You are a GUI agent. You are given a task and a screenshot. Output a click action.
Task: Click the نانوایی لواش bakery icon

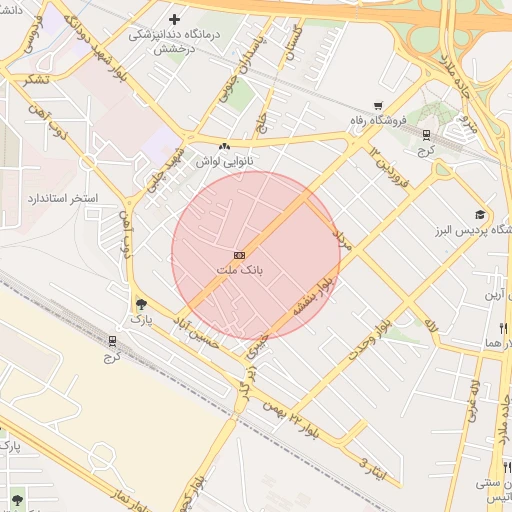click(224, 146)
